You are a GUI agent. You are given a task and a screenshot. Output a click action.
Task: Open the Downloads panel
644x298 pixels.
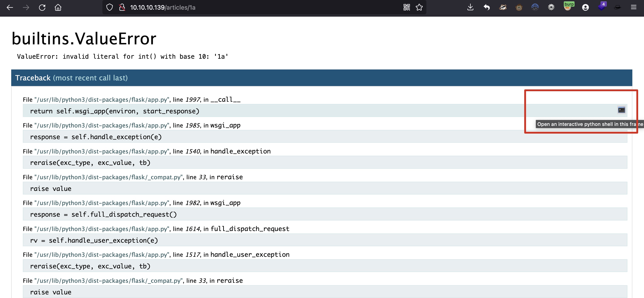pyautogui.click(x=470, y=7)
